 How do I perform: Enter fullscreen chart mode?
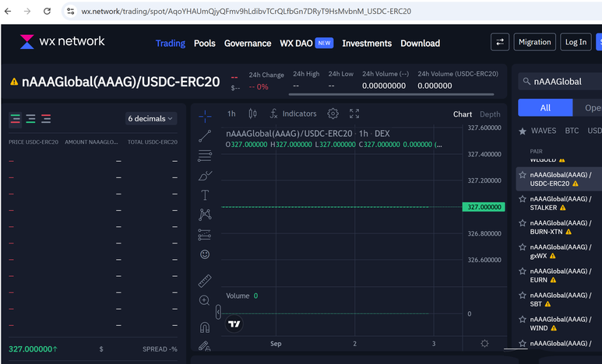click(x=354, y=114)
